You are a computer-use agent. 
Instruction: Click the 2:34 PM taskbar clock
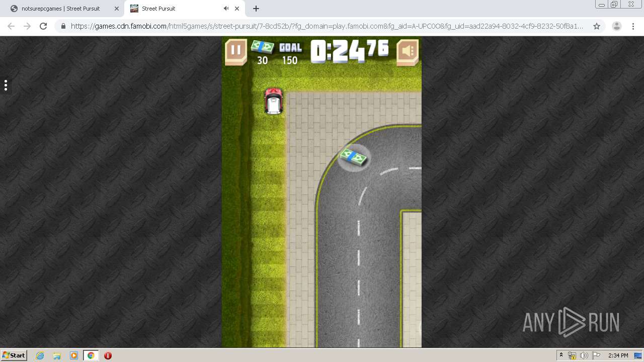coord(618,355)
